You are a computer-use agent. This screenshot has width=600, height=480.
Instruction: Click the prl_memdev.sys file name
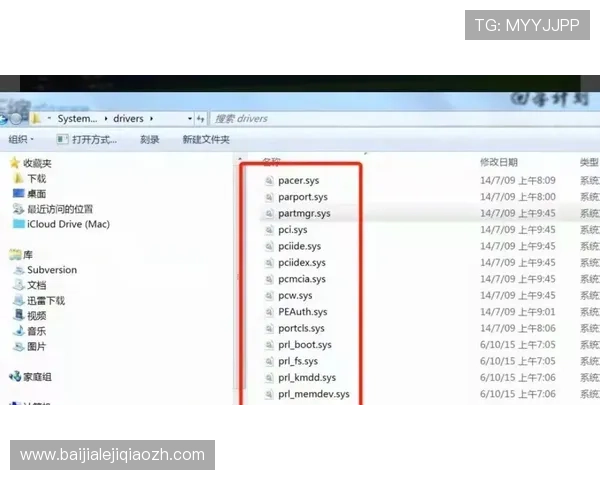[314, 394]
